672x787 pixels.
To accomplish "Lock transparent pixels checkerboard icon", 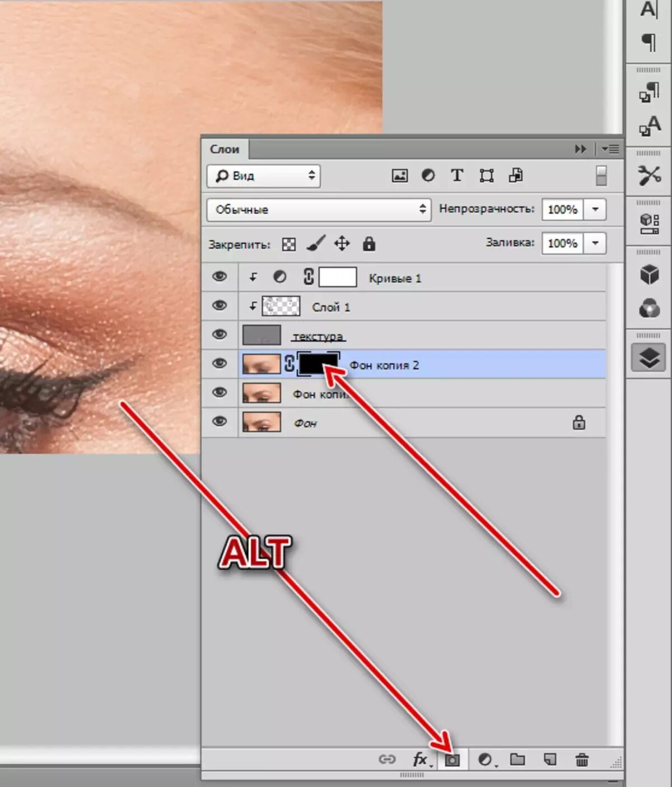I will 288,244.
